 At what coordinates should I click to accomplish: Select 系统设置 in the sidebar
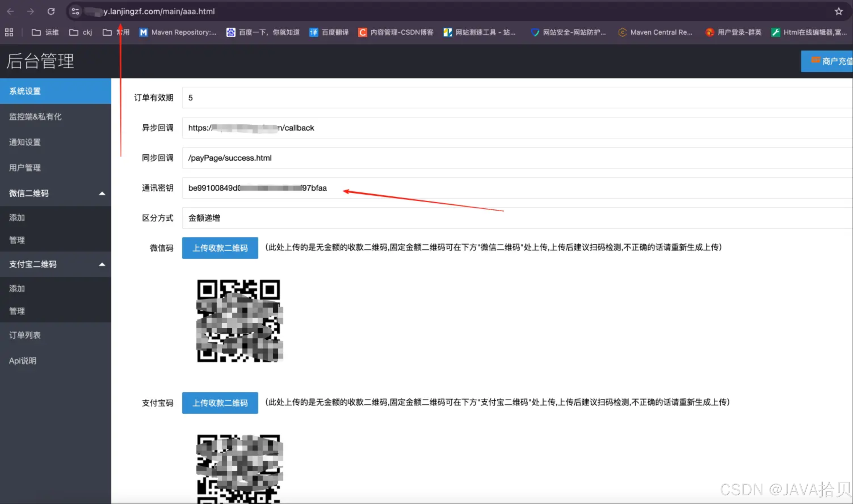pyautogui.click(x=56, y=91)
